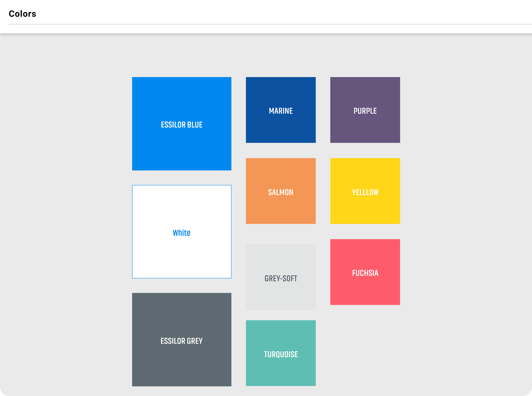532x396 pixels.
Task: Click the 'TURQUOISE' text label
Action: pos(281,354)
